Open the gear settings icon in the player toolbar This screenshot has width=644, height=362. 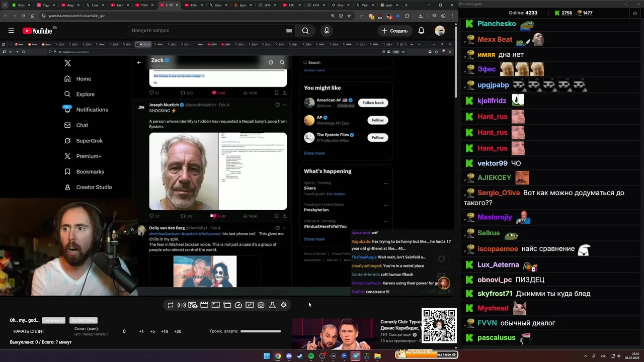coord(284,305)
